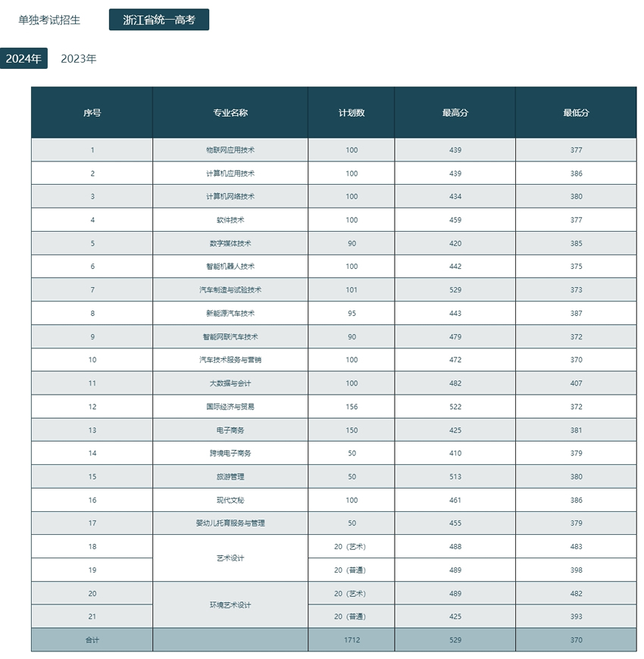Screen dimensions: 644x659
Task: Click the 最低分 column header
Action: click(576, 113)
